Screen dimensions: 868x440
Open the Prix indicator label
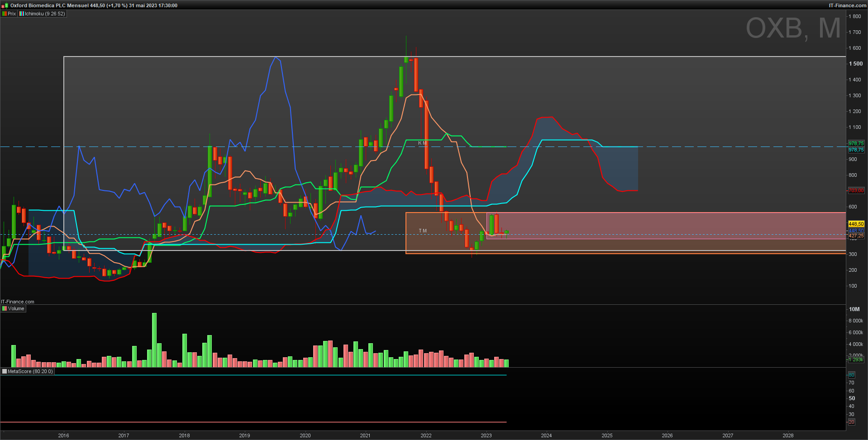12,14
